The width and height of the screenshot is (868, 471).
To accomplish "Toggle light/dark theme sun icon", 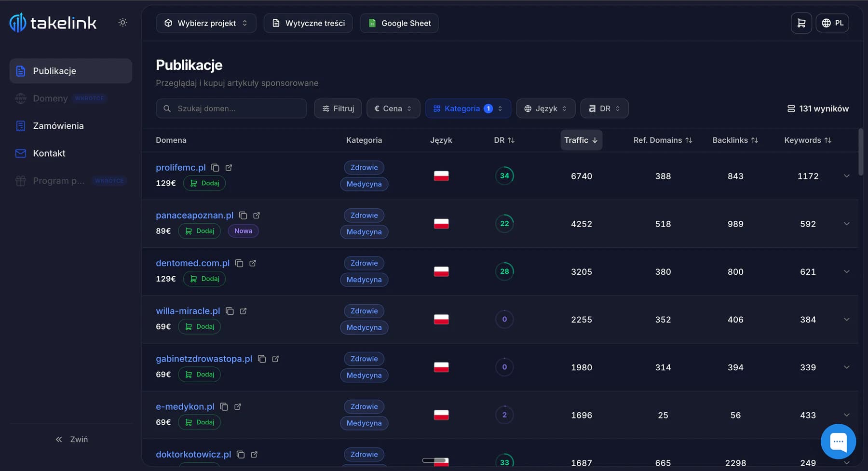I will 122,23.
